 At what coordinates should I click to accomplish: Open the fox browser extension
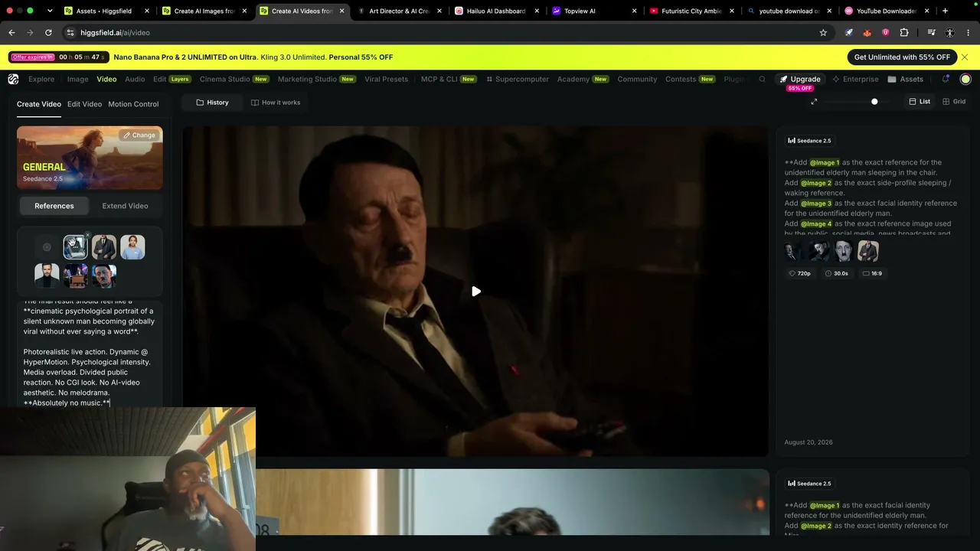coord(867,33)
